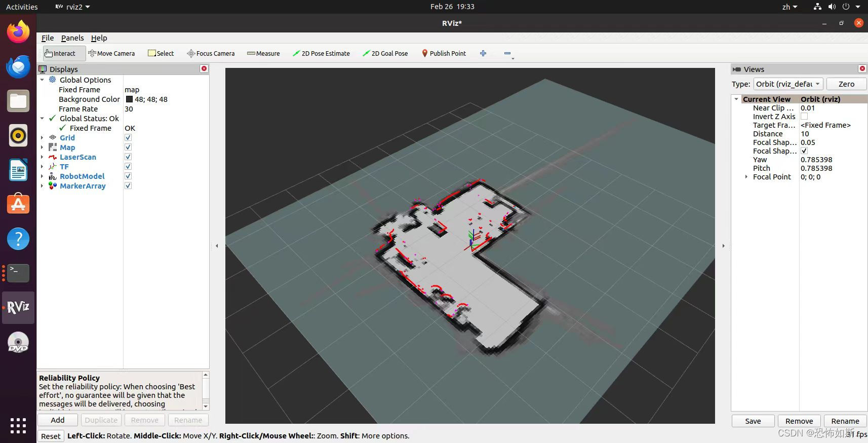Toggle the TF display checkbox

[128, 166]
